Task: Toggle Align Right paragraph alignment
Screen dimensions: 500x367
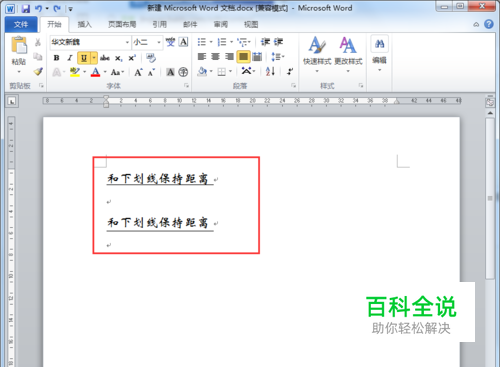Action: [x=229, y=57]
